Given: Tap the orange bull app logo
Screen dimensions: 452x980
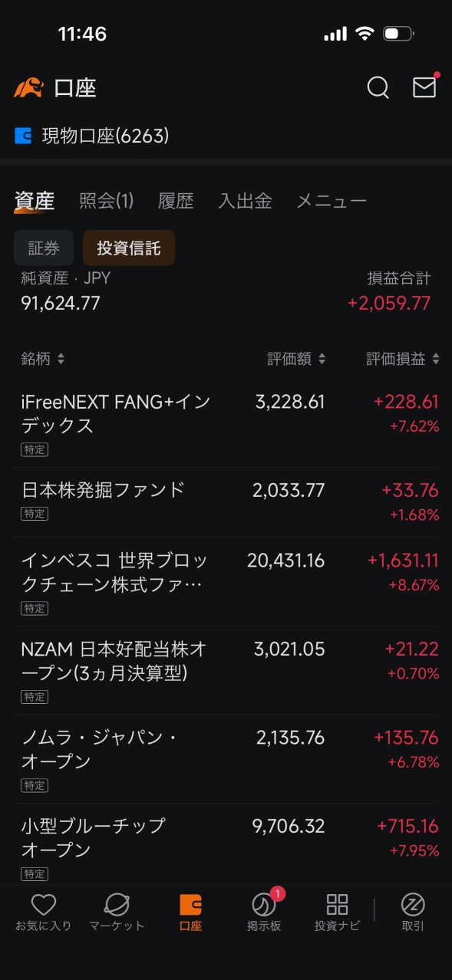Looking at the screenshot, I should tap(28, 87).
